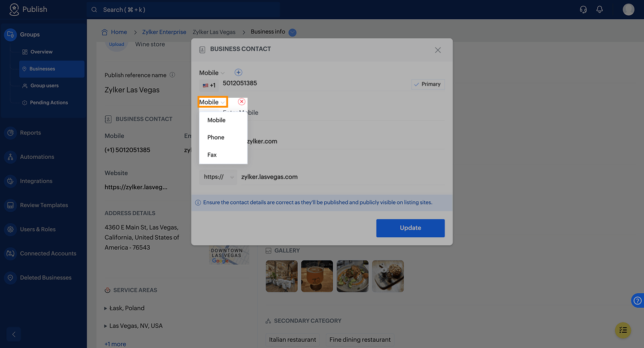Open the first Mobile type dropdown
This screenshot has height=348, width=644.
click(x=212, y=73)
